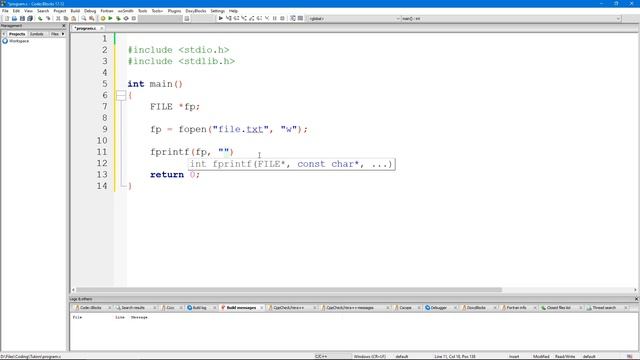This screenshot has width=640, height=360.
Task: Click the Step out debug icon
Action: [x=251, y=18]
